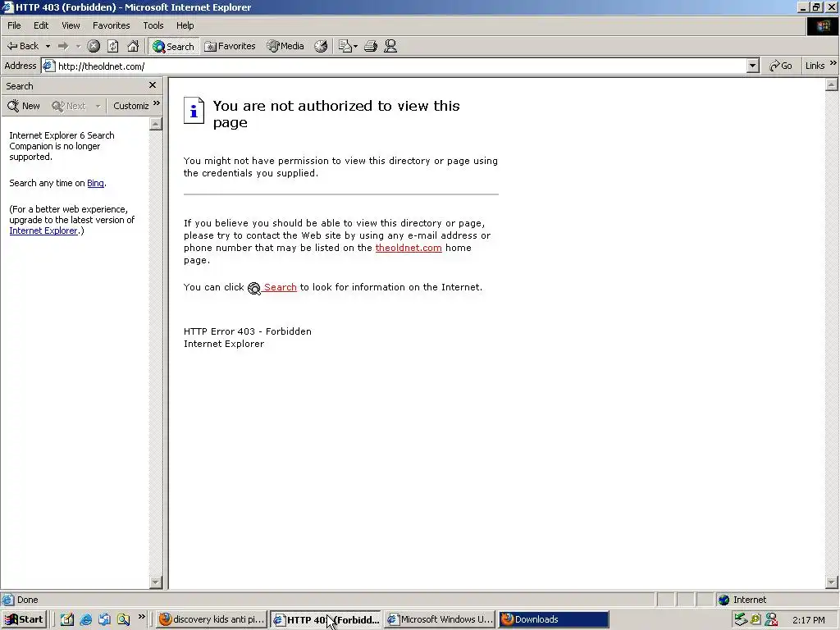Open the Media toolbar button
This screenshot has width=840, height=630.
click(x=285, y=46)
